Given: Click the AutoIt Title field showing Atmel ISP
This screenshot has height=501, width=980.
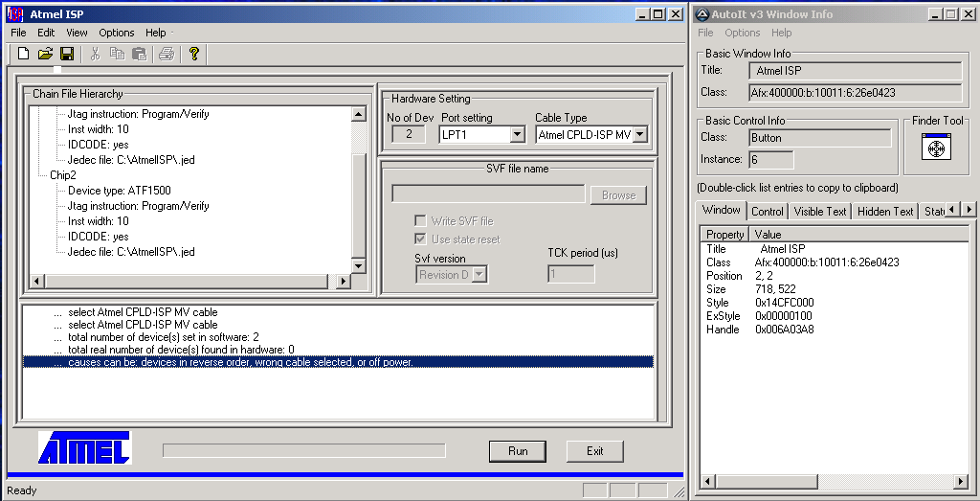Looking at the screenshot, I should tap(856, 71).
